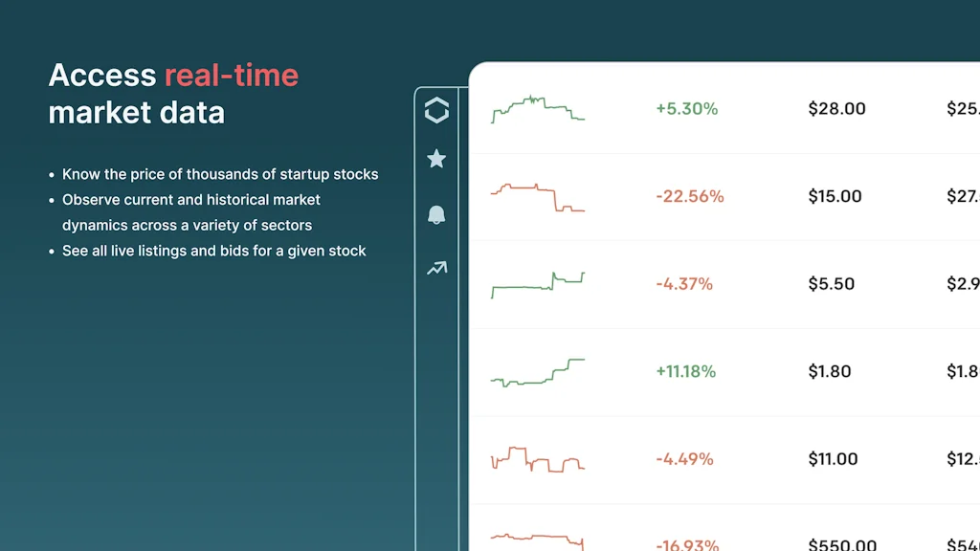Click the $15.00 price cell

tap(835, 197)
